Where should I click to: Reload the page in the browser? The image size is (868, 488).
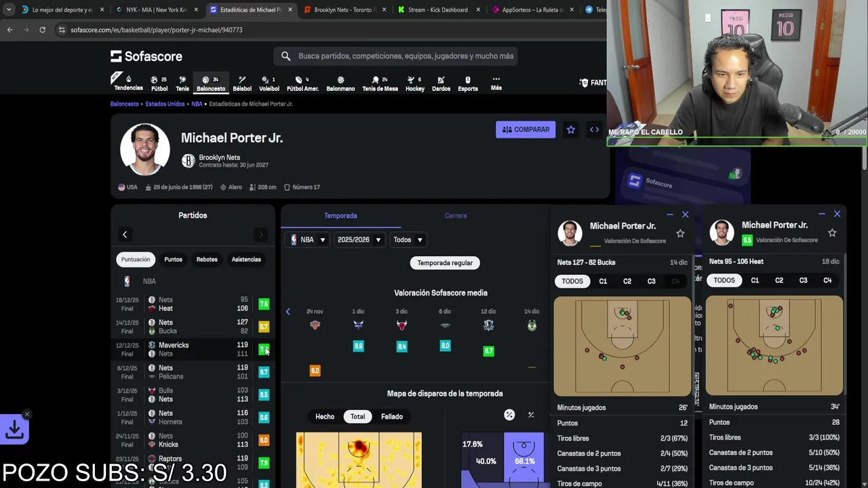(x=42, y=30)
